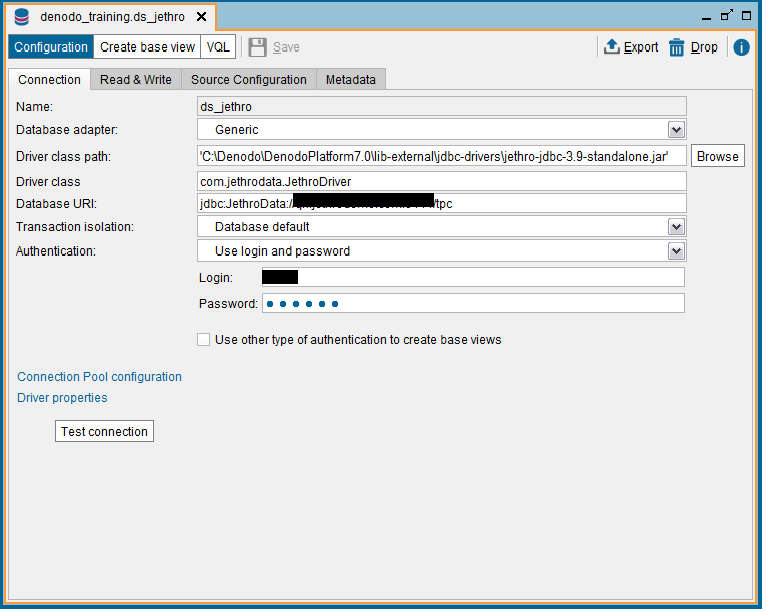Open the Driver properties link

click(62, 398)
